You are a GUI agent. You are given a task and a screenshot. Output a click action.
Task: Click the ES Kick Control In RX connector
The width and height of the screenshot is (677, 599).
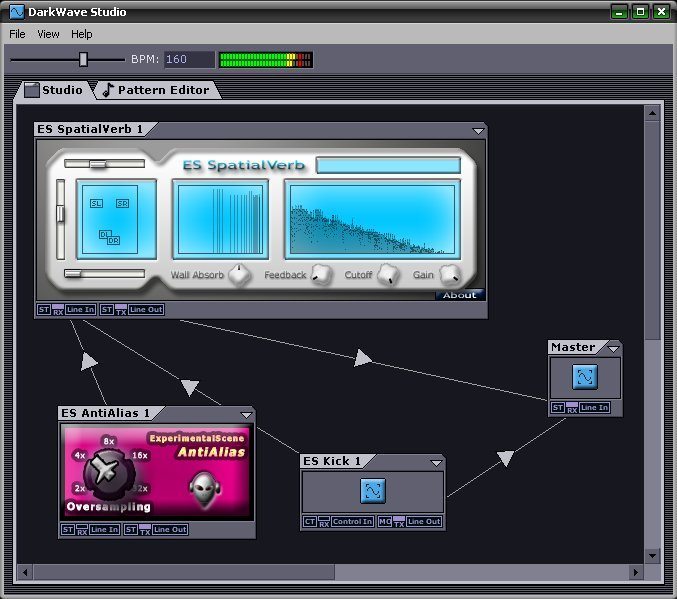324,522
